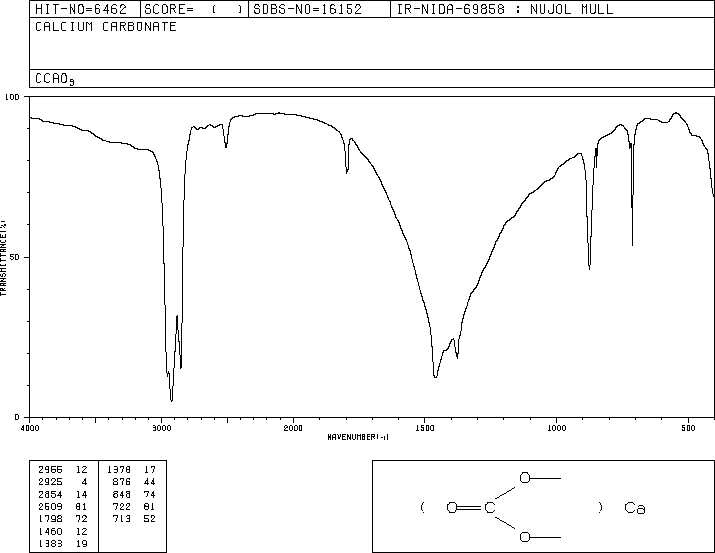
Task: Click the TRANSMITTANCE y-axis title
Action: (x=3, y=258)
